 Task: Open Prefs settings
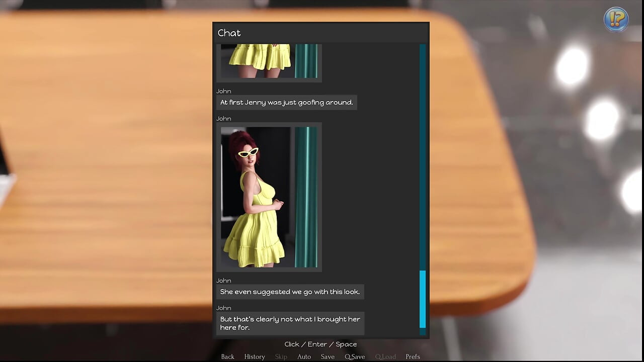(x=413, y=356)
